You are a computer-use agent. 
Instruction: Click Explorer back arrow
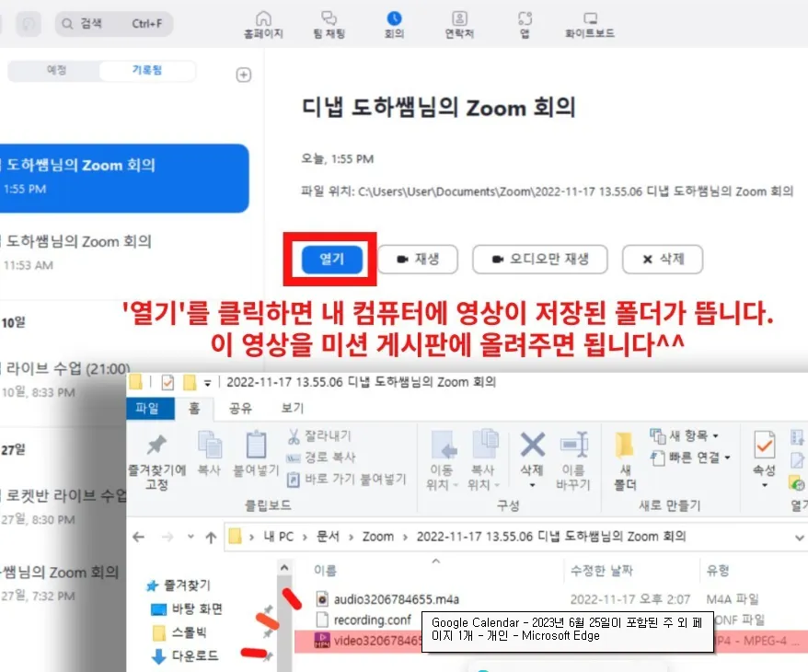(139, 537)
